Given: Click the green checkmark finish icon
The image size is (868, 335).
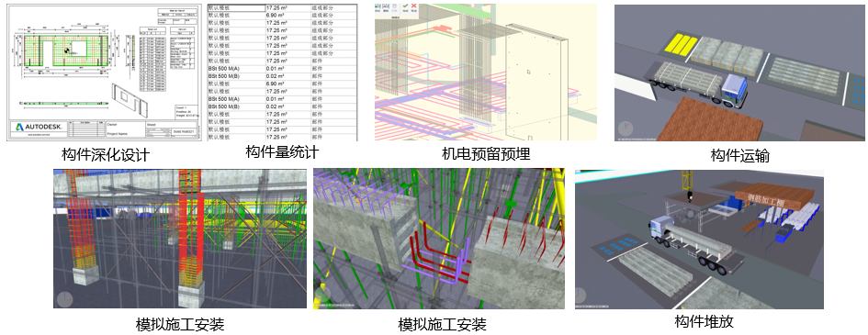Looking at the screenshot, I should (x=406, y=6).
